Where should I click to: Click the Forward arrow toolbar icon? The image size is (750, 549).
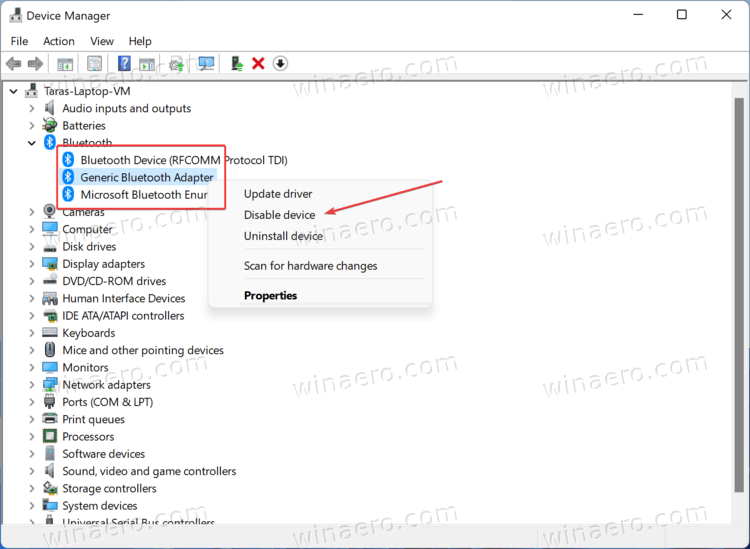click(x=35, y=64)
